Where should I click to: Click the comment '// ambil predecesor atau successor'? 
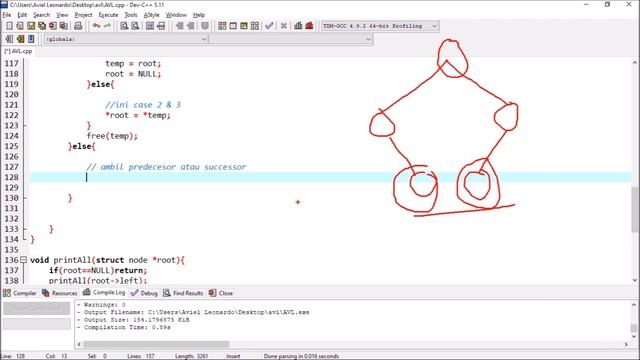[x=166, y=167]
